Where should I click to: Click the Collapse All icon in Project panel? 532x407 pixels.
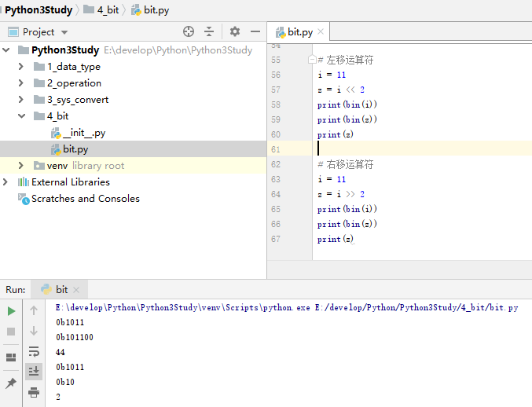(x=209, y=31)
